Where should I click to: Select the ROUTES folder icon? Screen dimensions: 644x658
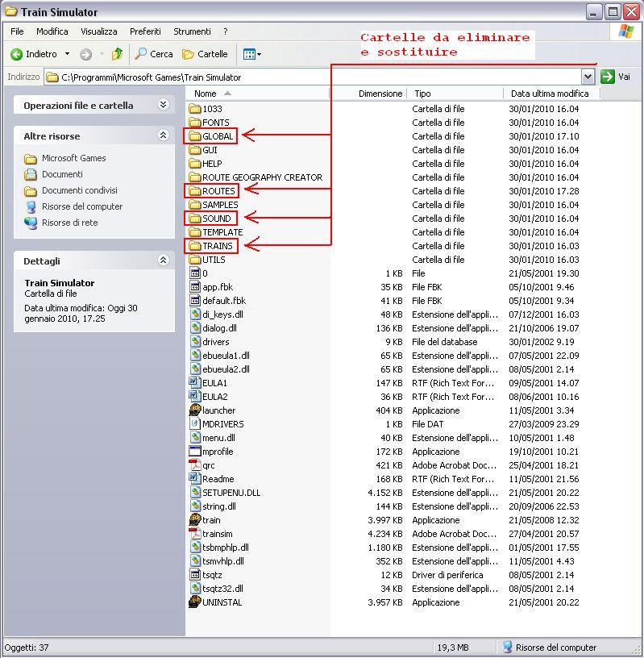(x=195, y=191)
